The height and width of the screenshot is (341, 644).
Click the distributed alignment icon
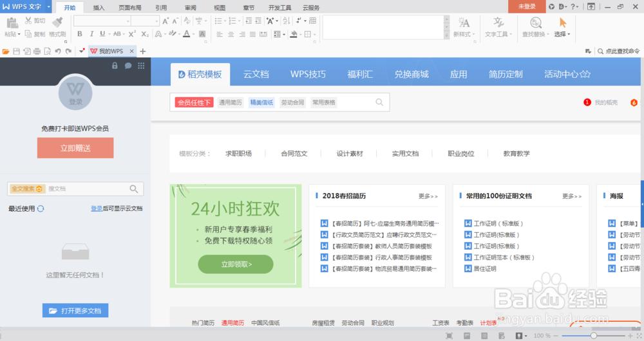click(263, 35)
